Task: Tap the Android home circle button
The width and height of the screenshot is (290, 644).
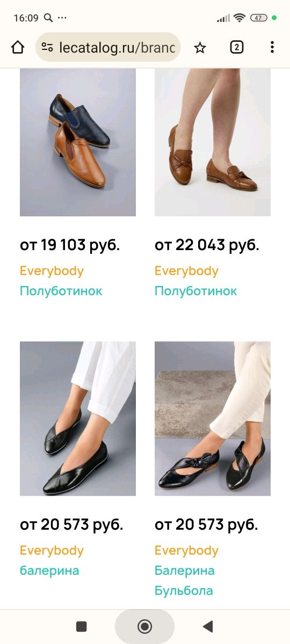Action: 144,626
